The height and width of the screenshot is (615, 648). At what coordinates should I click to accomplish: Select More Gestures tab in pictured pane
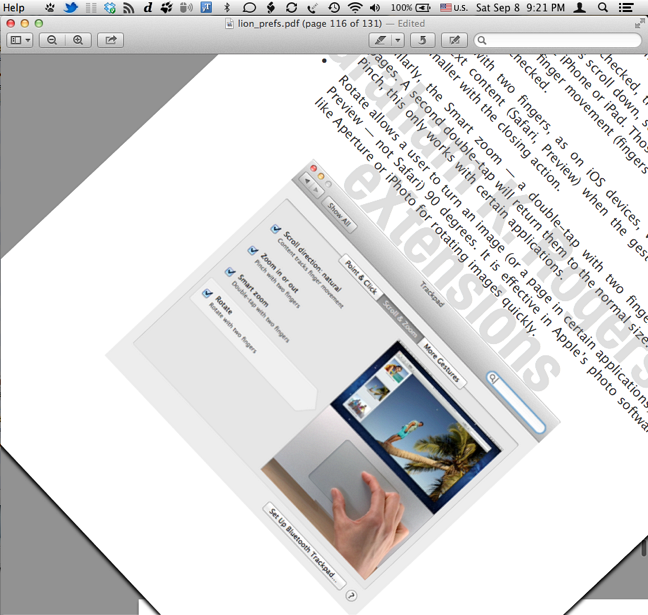pyautogui.click(x=441, y=362)
